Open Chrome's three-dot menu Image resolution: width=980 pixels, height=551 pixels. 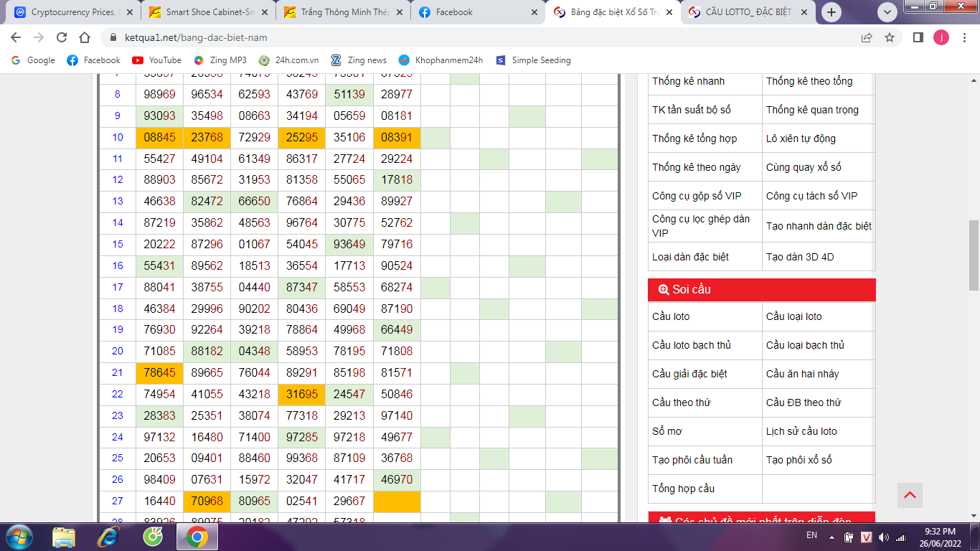click(962, 37)
